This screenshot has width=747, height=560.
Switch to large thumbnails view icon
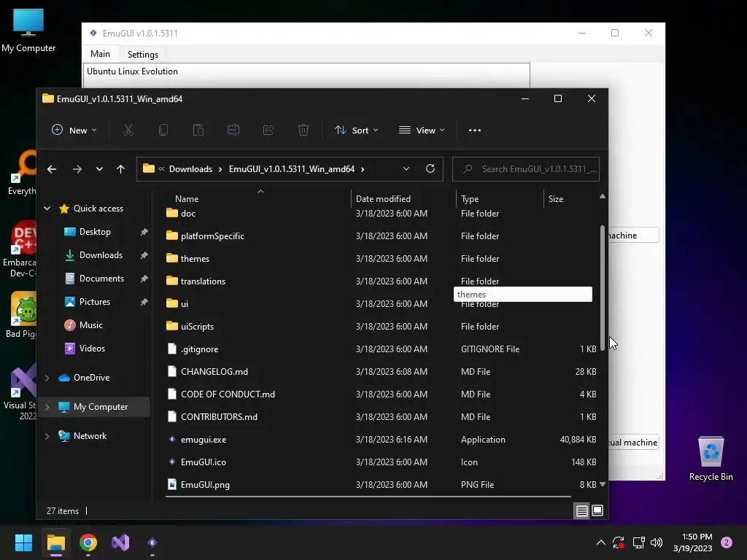597,511
